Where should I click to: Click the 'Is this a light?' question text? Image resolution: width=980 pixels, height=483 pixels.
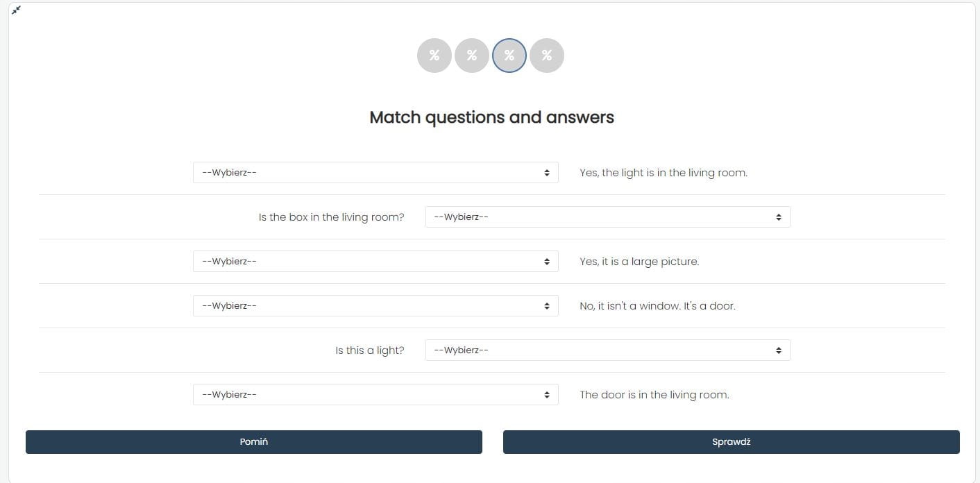click(369, 350)
